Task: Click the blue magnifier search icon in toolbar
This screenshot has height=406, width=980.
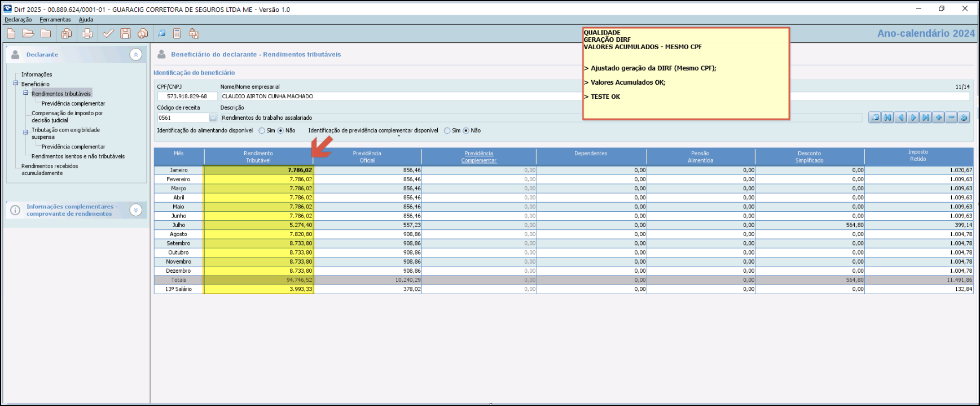Action: (x=162, y=33)
